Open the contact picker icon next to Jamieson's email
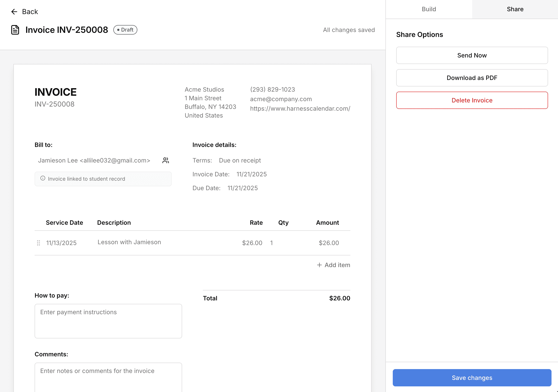 [x=165, y=160]
